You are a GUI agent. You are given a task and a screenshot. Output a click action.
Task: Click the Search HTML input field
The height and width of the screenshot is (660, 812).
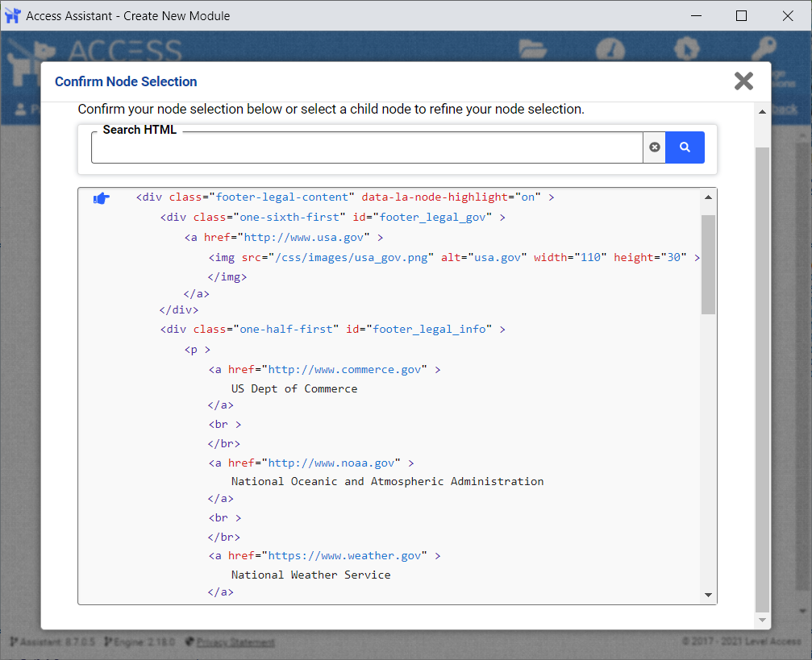coord(367,147)
